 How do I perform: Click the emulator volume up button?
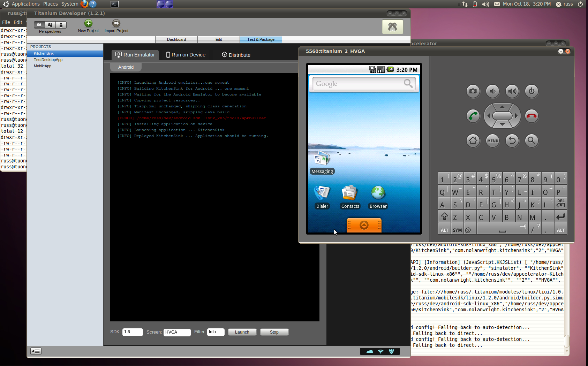(512, 91)
